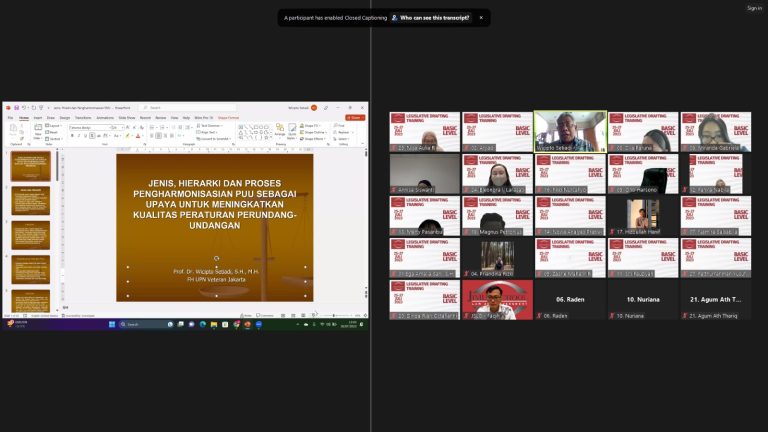Open the Slide Show ribbon tab
Screen dimensions: 768x432
(x=127, y=117)
